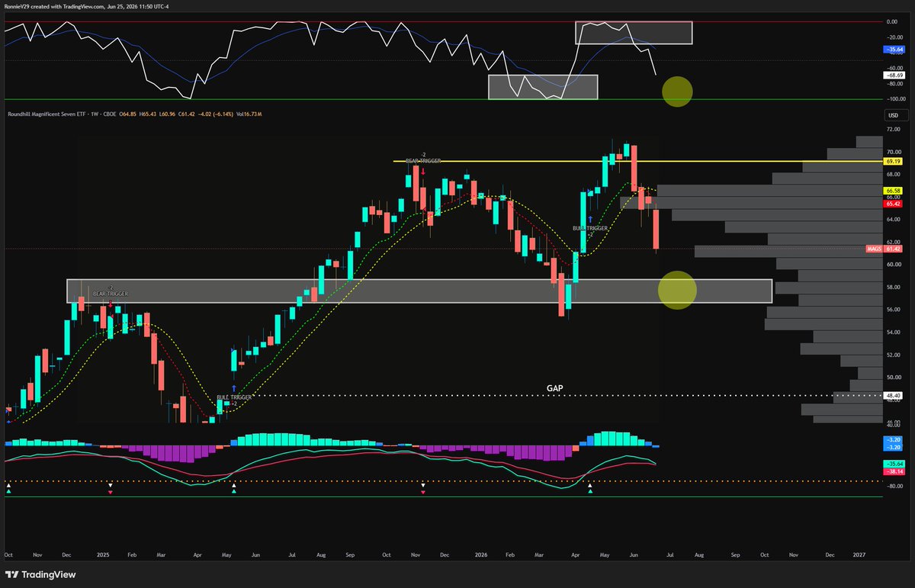This screenshot has width=915, height=588.
Task: Click the 52.00 price scale value
Action: click(x=894, y=355)
